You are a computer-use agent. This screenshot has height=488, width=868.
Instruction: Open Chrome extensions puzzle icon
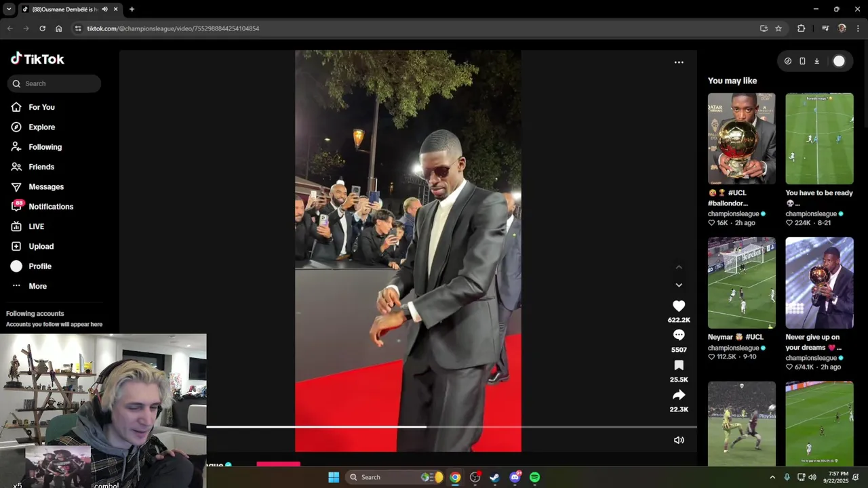coord(802,28)
